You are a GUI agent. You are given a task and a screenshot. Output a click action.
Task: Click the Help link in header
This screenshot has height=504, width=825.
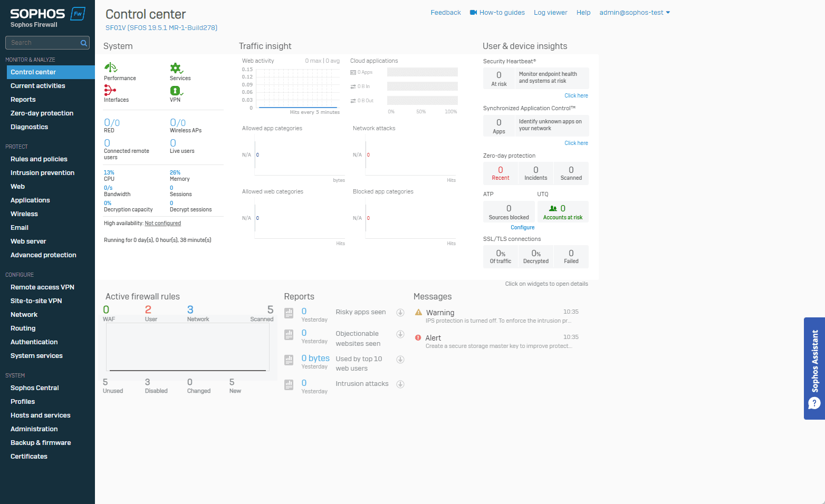[583, 13]
